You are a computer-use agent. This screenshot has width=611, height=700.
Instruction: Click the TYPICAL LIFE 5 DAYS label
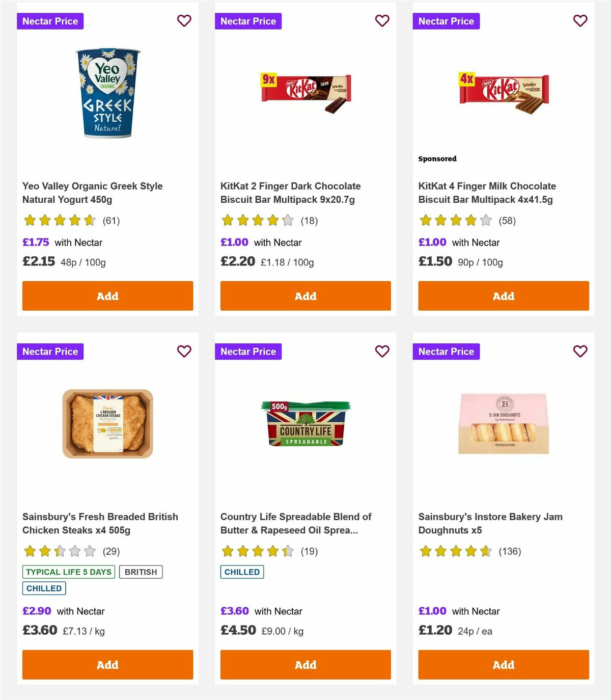(x=68, y=572)
